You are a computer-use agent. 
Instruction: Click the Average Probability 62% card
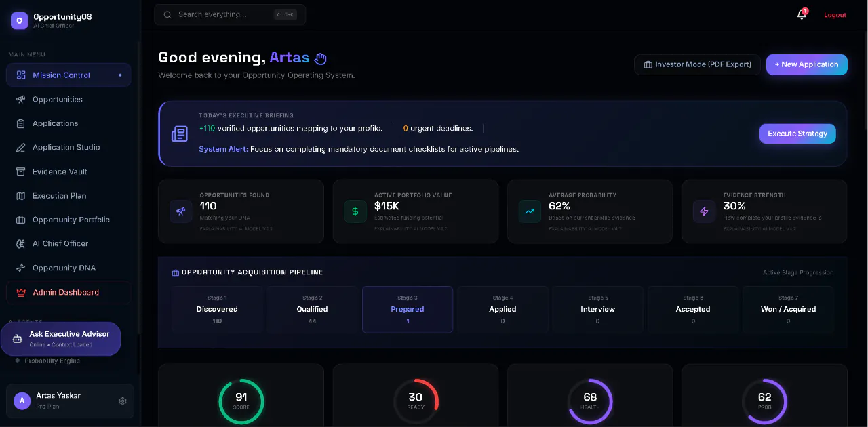(590, 211)
